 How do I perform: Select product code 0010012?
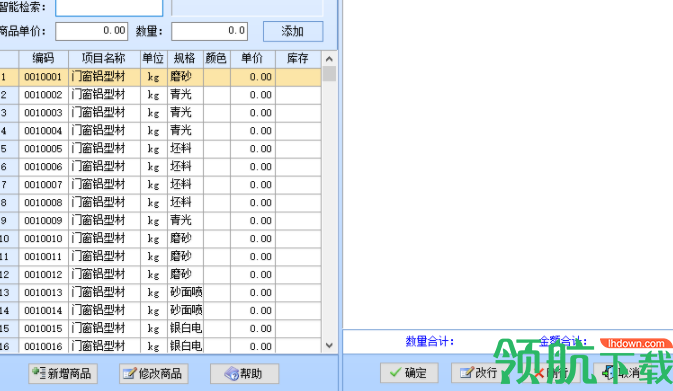pos(43,275)
